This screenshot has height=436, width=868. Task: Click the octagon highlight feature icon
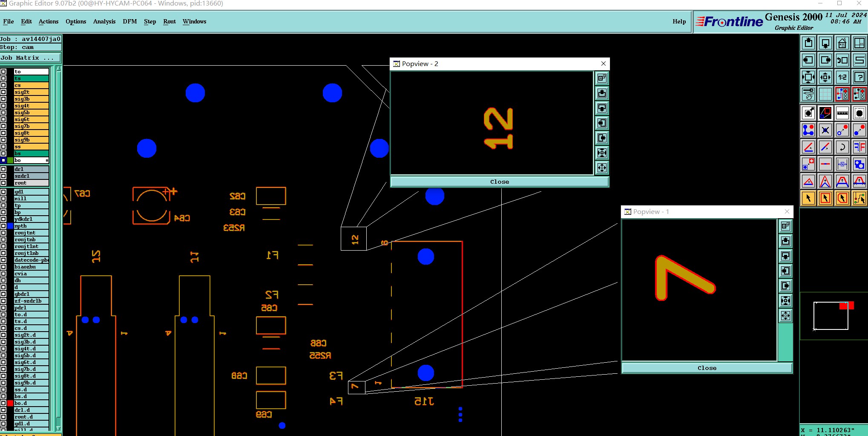(859, 113)
